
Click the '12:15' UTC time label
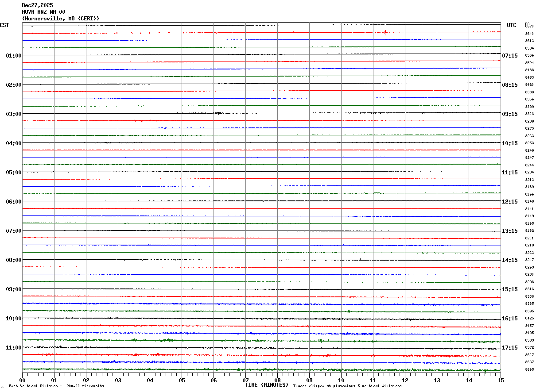pyautogui.click(x=510, y=202)
